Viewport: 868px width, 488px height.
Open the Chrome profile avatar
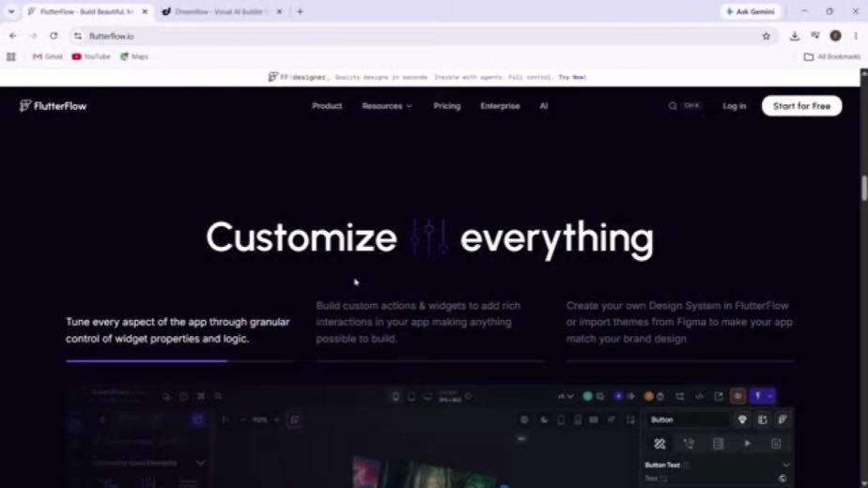(x=835, y=36)
